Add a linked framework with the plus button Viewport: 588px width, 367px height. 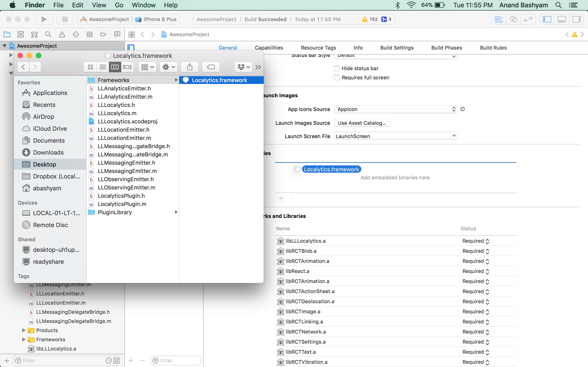pos(281,198)
